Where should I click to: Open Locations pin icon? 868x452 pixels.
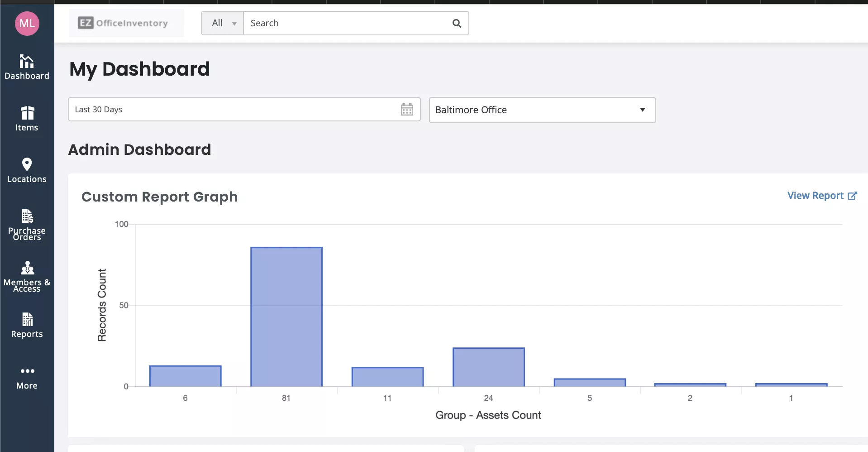27,165
